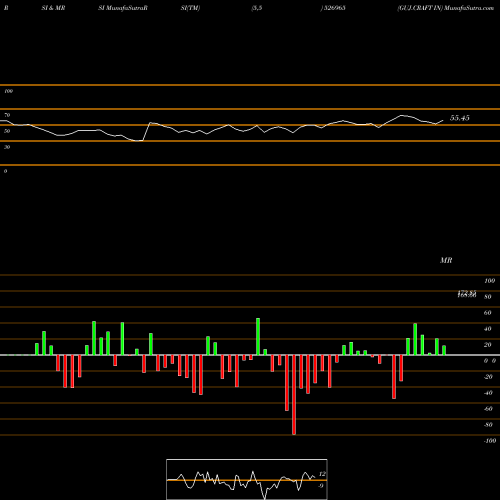Click the RSI axis label 70
Viewport: 500px width, 500px height.
pos(7,115)
